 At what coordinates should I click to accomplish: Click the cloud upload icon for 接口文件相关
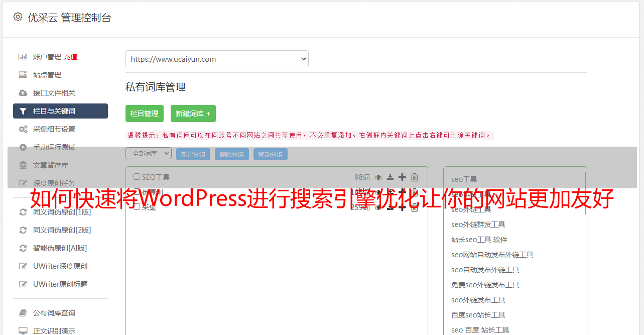[23, 93]
